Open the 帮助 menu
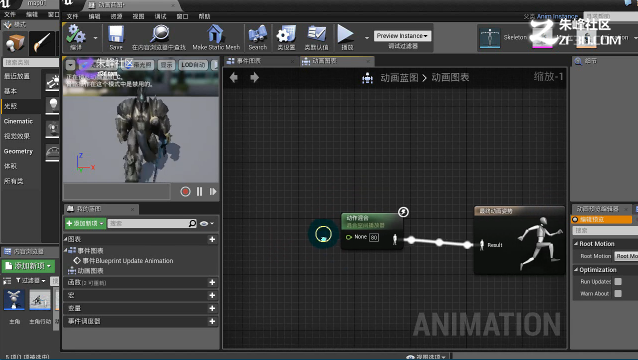 point(204,16)
